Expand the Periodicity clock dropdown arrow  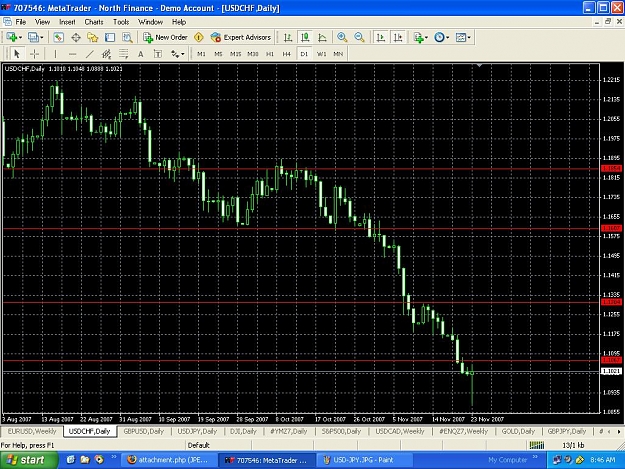coord(448,37)
